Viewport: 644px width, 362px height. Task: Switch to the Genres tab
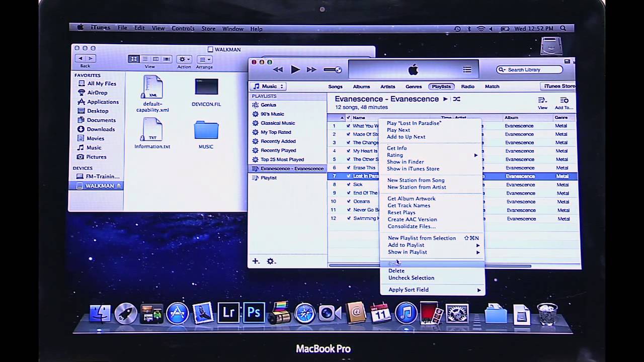coord(414,86)
